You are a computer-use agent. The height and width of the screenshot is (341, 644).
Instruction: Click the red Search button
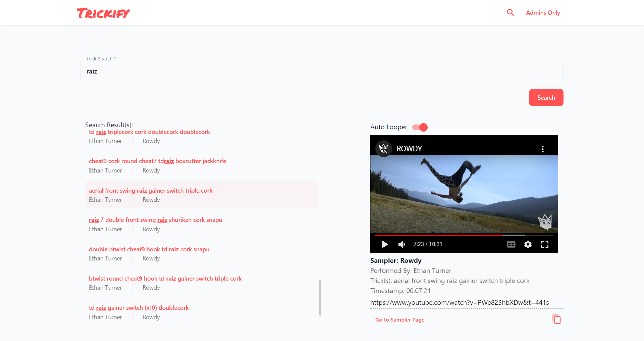click(546, 97)
